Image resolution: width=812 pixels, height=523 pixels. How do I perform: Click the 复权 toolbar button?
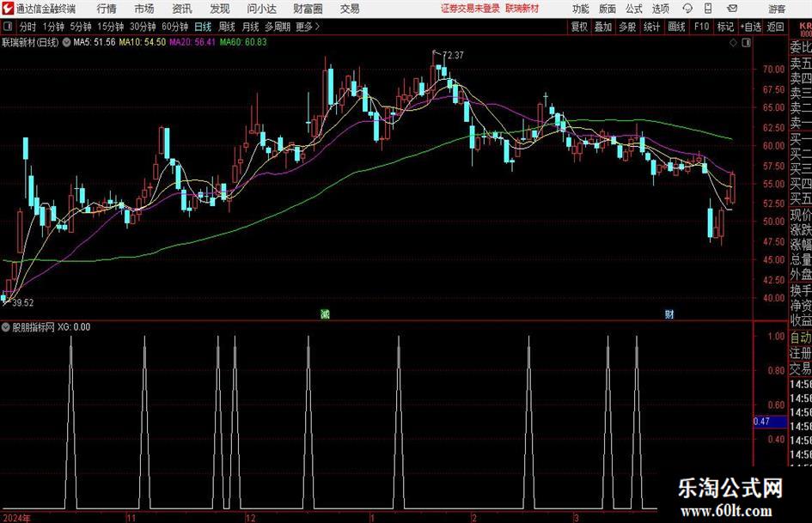[579, 27]
